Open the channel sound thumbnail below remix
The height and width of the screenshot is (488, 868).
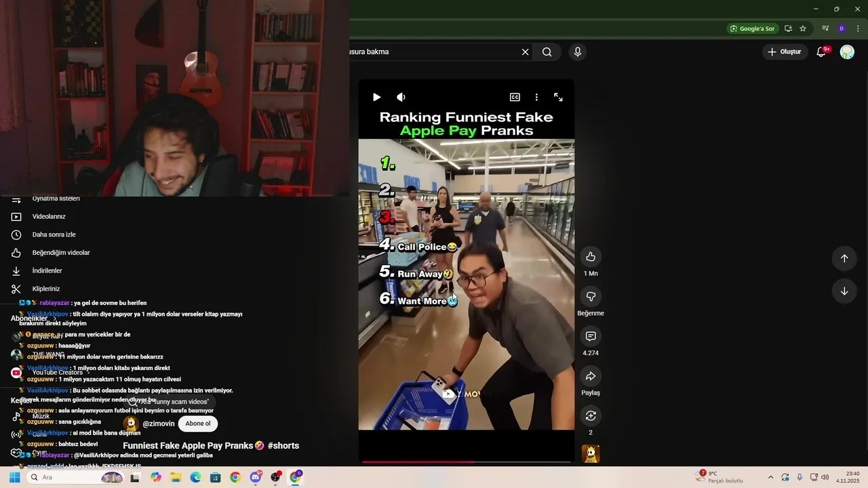click(591, 453)
